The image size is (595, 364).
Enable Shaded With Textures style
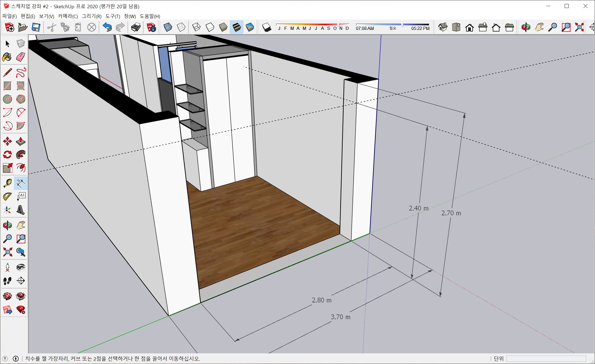click(236, 27)
